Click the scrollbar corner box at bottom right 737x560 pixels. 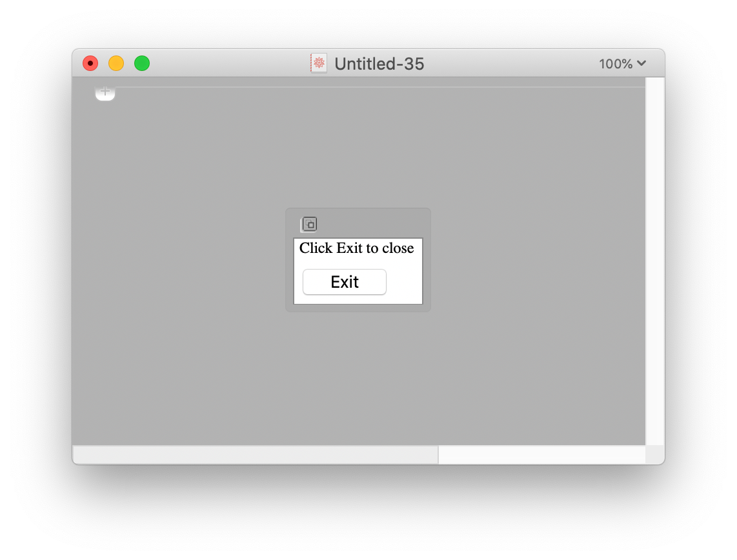point(655,454)
